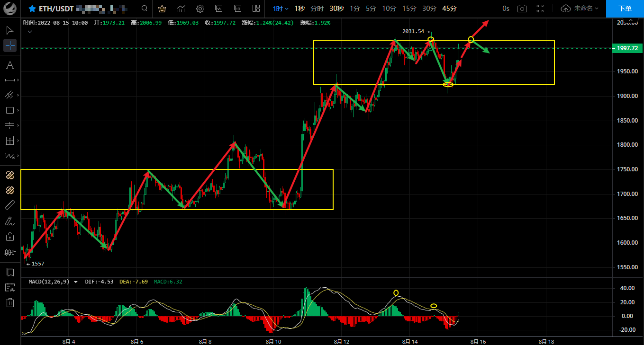The image size is (644, 345).
Task: Open the indicators chart icon
Action: coord(181,9)
